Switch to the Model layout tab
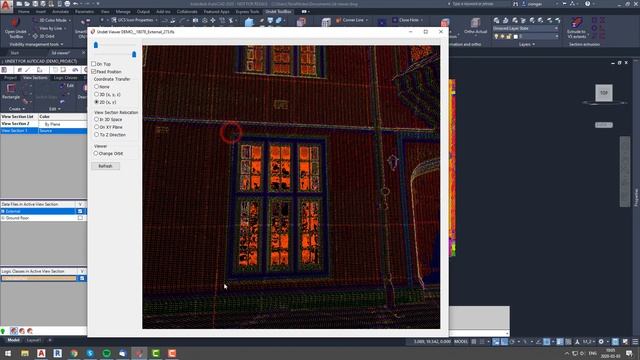 point(13,340)
